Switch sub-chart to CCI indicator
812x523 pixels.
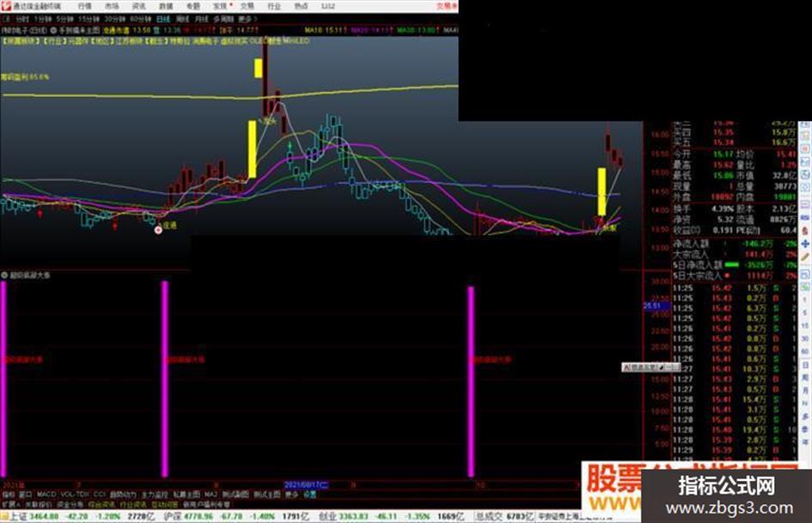point(100,495)
